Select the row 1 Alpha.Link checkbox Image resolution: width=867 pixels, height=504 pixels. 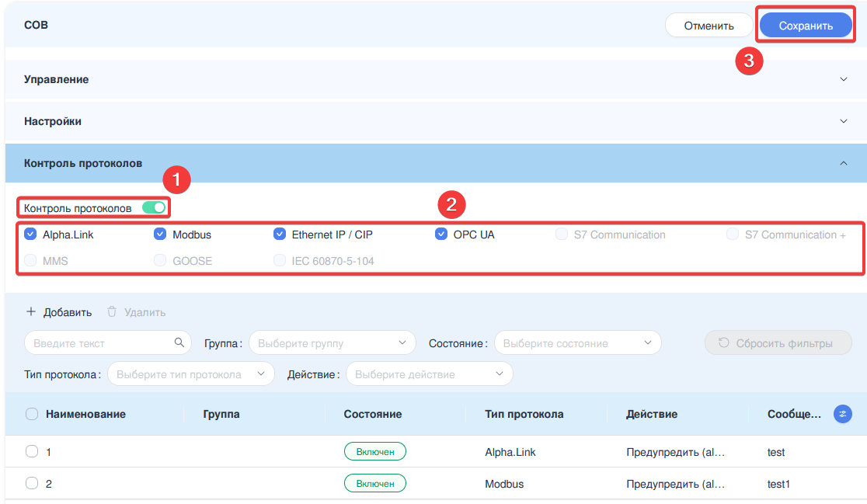click(32, 451)
